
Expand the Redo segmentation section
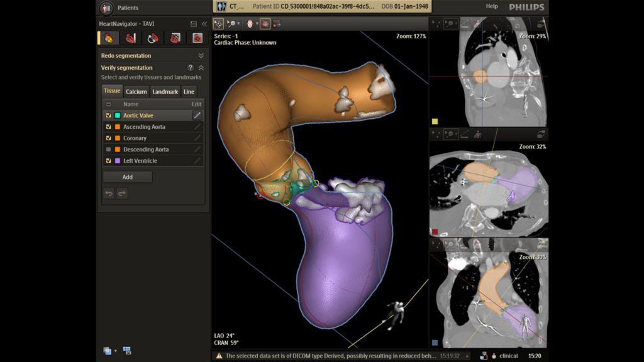(x=201, y=55)
